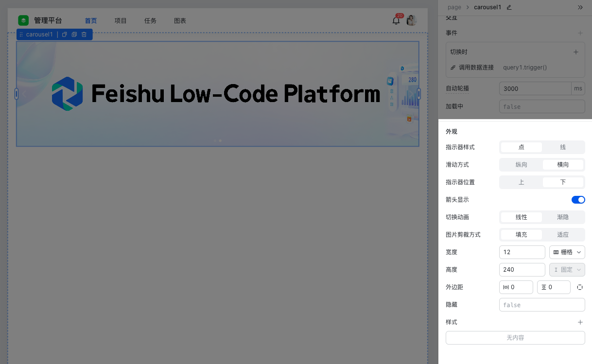This screenshot has height=364, width=592.
Task: Click the 无内容 style placeholder box
Action: [515, 338]
